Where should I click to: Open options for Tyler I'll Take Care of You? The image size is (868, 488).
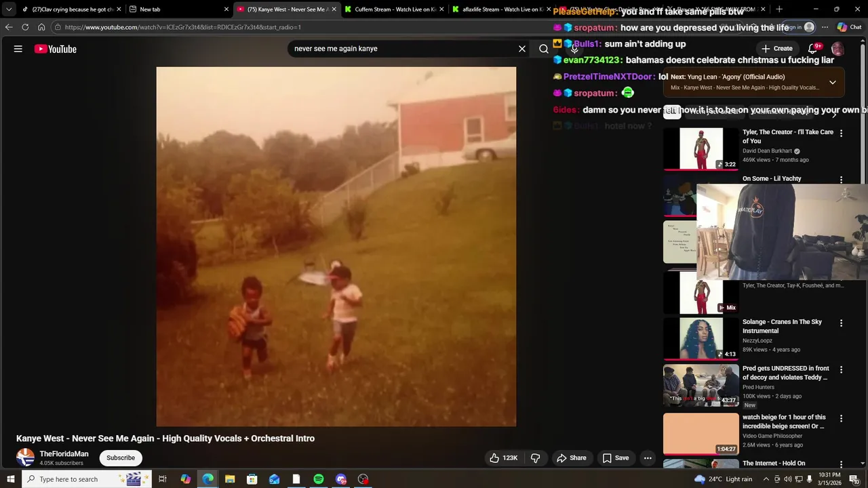pos(841,134)
